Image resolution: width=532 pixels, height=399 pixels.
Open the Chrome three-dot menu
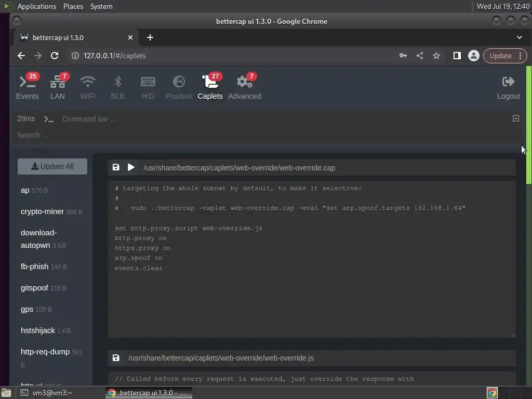[x=521, y=56]
